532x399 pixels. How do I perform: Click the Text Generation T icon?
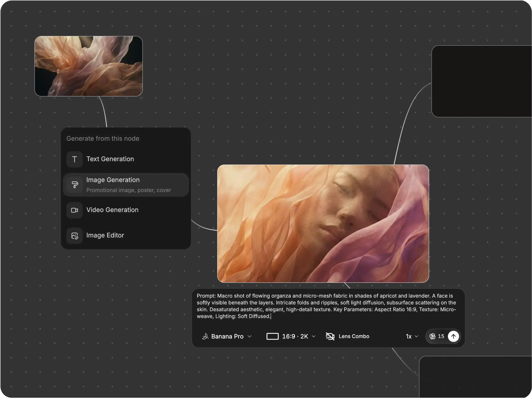coord(75,159)
